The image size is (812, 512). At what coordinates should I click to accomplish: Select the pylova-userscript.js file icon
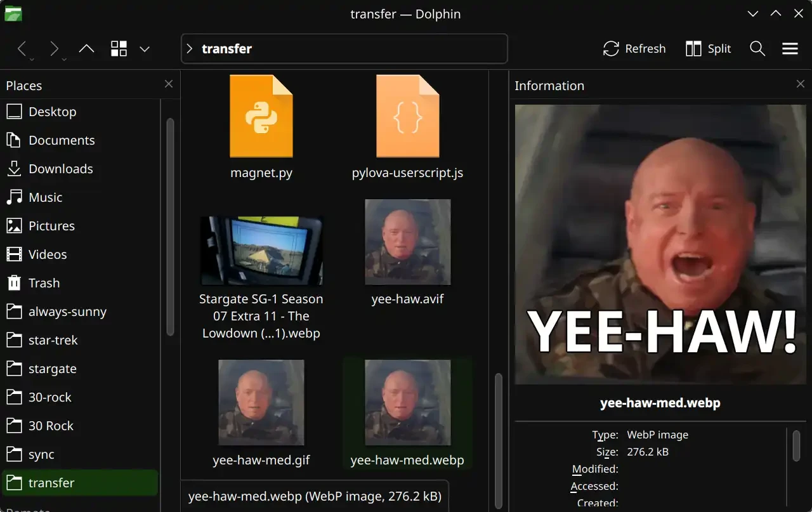408,116
